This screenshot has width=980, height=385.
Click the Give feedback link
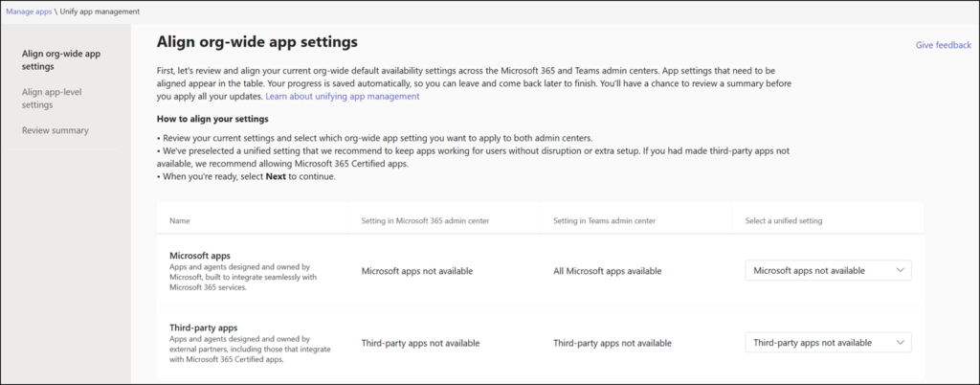point(943,45)
